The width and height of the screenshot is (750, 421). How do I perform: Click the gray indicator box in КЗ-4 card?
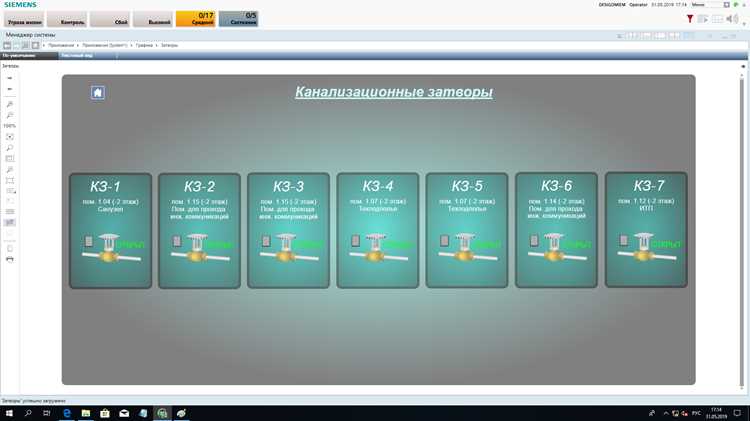[355, 241]
